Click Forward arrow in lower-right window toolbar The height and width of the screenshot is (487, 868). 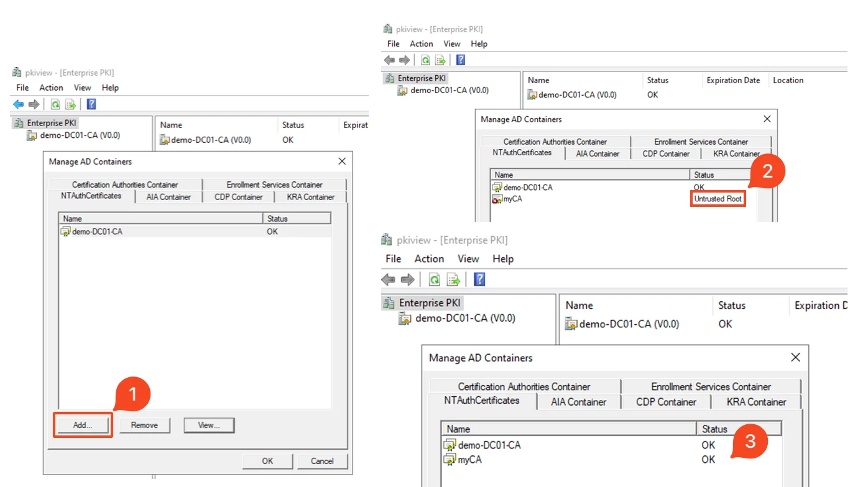click(x=408, y=280)
